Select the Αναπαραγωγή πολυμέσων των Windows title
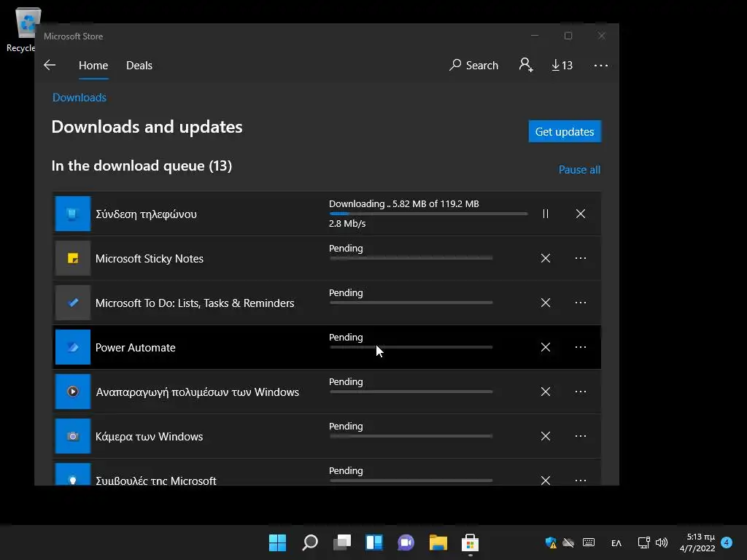The width and height of the screenshot is (747, 560). coord(197,392)
